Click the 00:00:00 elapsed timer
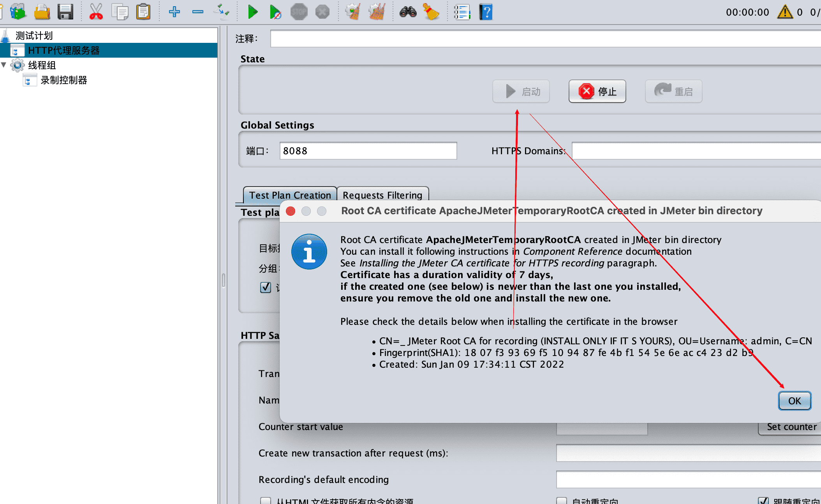The height and width of the screenshot is (504, 821). [x=747, y=12]
